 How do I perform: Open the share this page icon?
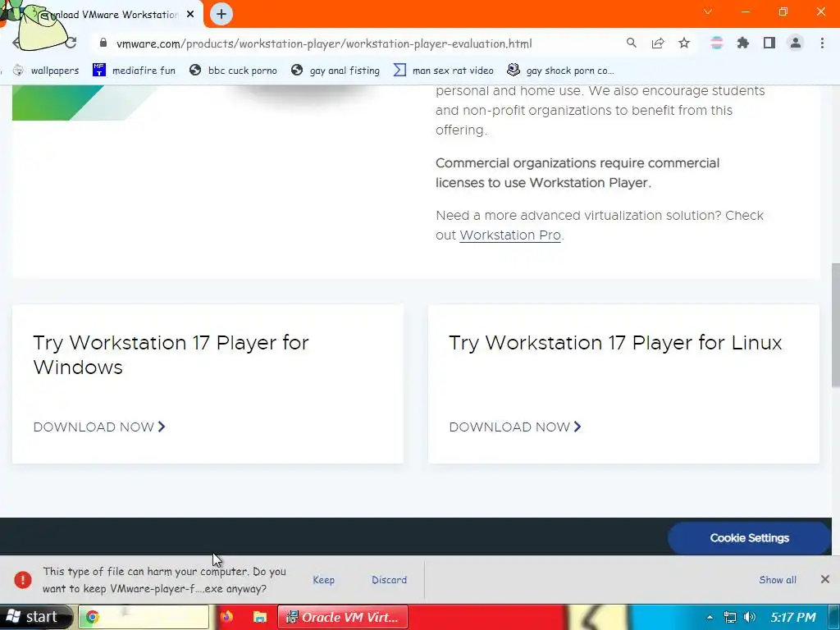(658, 43)
